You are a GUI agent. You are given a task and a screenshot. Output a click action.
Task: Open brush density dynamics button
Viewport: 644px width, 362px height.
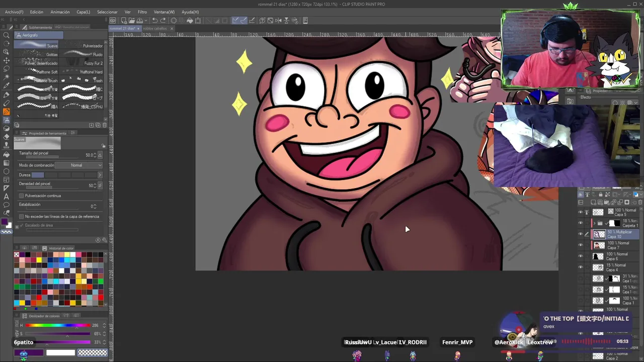click(x=100, y=186)
